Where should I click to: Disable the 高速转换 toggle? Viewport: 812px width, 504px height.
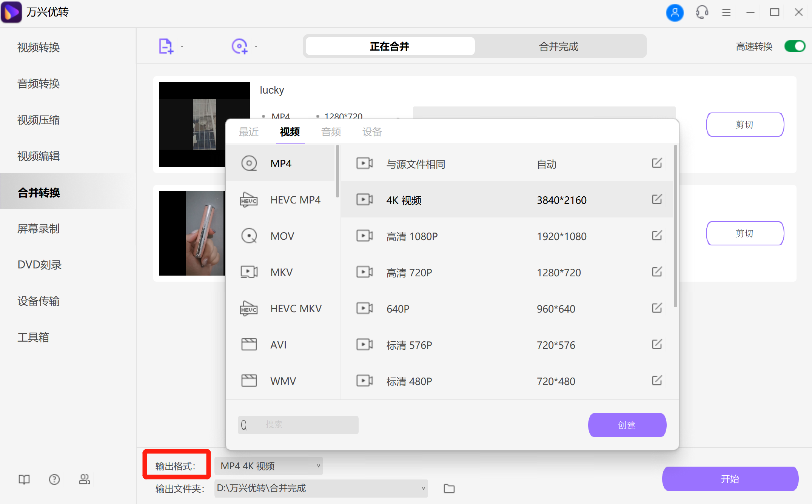[x=795, y=46]
